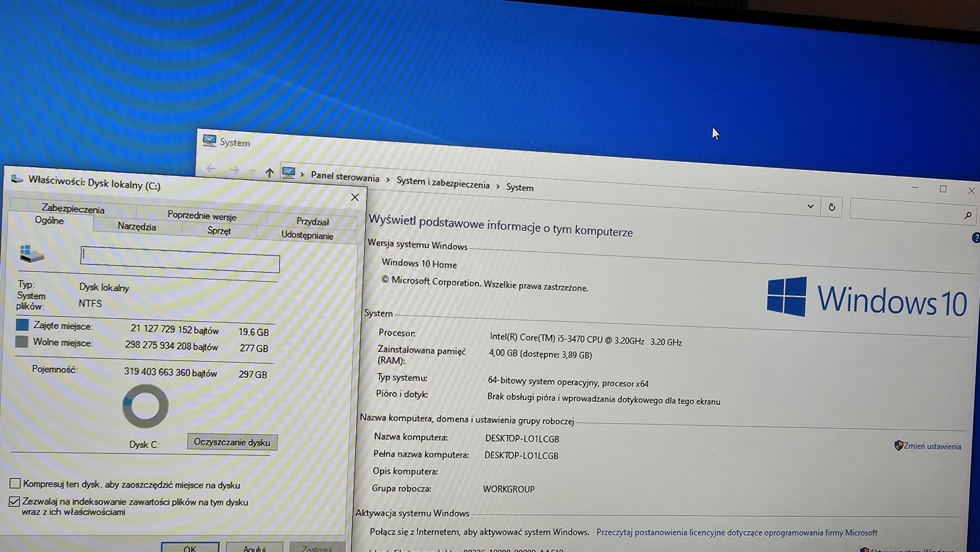Click the Anuluj button
980x552 pixels.
tap(254, 548)
